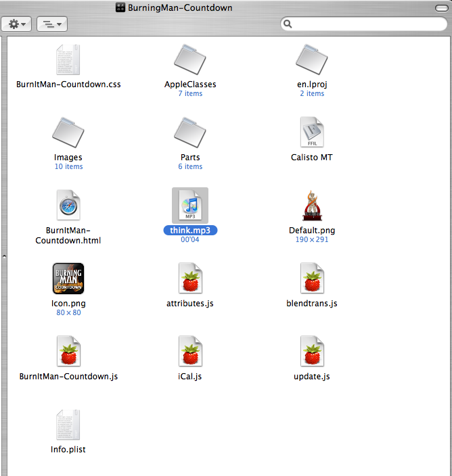Click the BurnItMan-Countdown.css file name
452x476 pixels.
coord(68,85)
